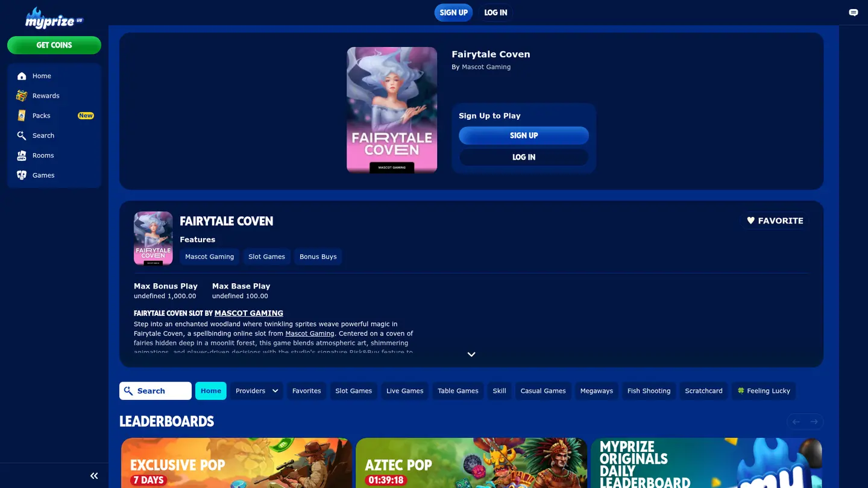Open Rooms in the sidebar menu
Screen dimensions: 868x488
pyautogui.click(x=54, y=155)
